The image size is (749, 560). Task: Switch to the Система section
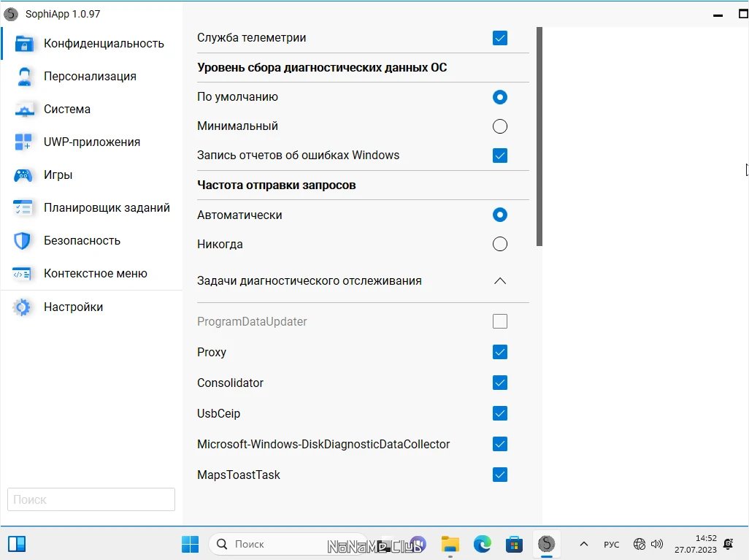pos(92,110)
